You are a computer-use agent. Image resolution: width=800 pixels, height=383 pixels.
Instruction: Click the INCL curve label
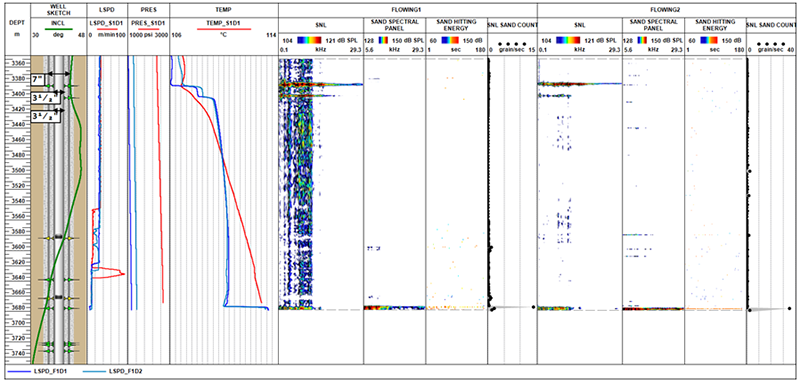58,23
